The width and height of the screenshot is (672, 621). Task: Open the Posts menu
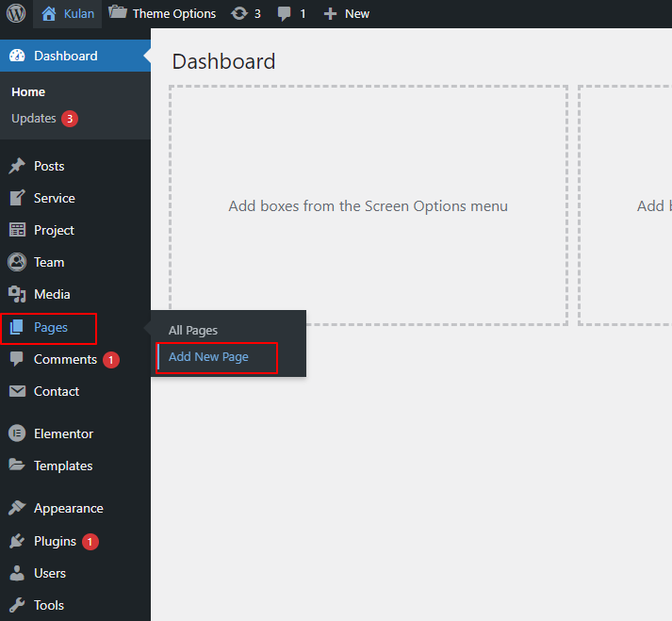click(x=49, y=166)
